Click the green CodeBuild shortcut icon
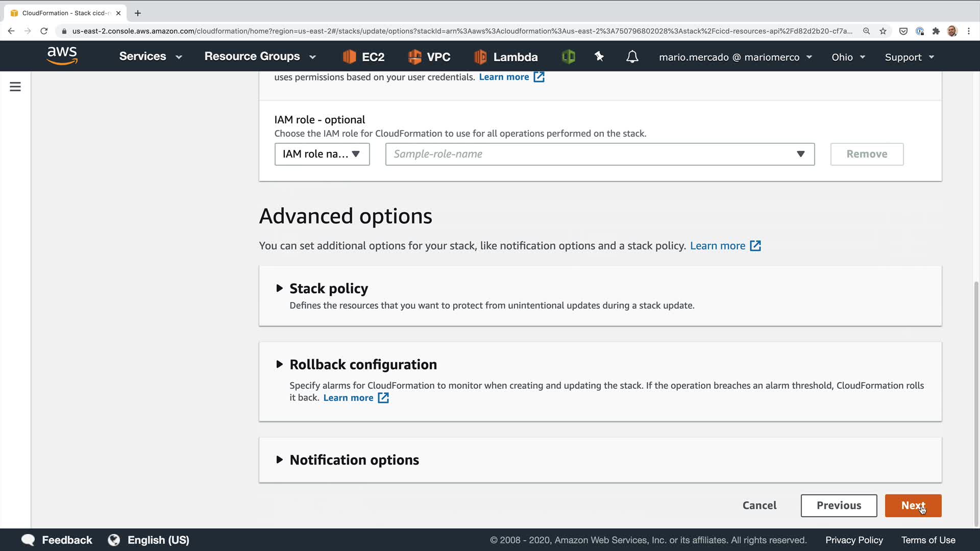The image size is (980, 551). tap(568, 57)
